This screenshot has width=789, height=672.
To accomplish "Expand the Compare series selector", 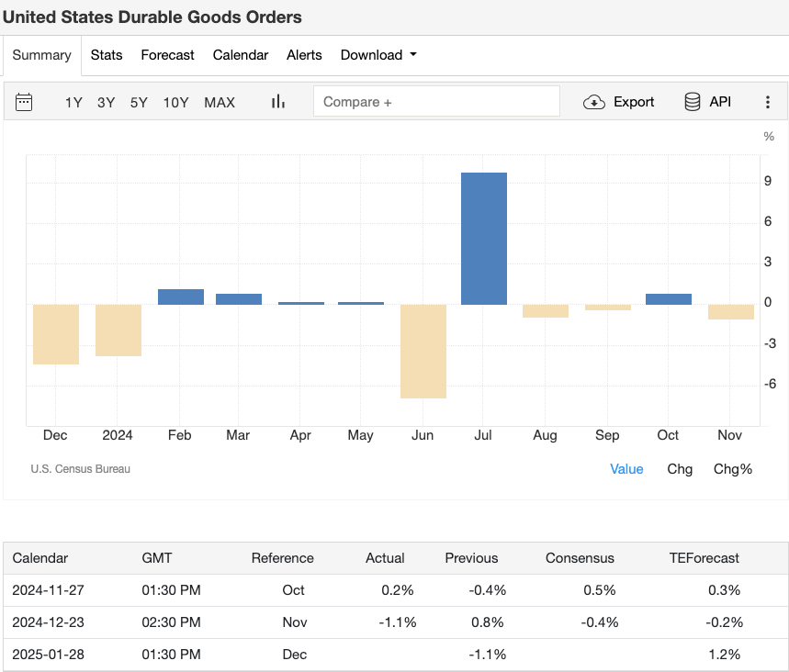I will tap(436, 101).
